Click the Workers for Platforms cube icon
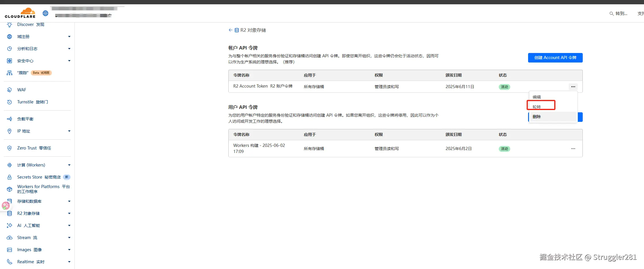 [x=9, y=189]
